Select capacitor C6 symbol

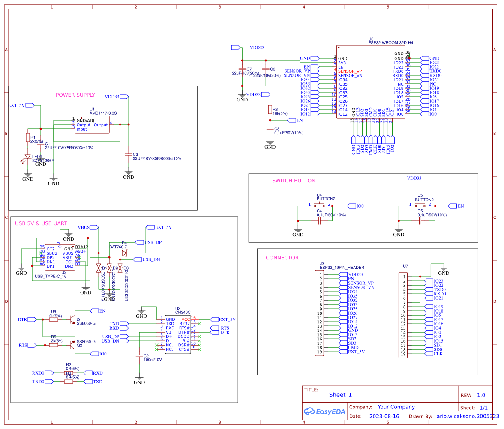pyautogui.click(x=266, y=69)
